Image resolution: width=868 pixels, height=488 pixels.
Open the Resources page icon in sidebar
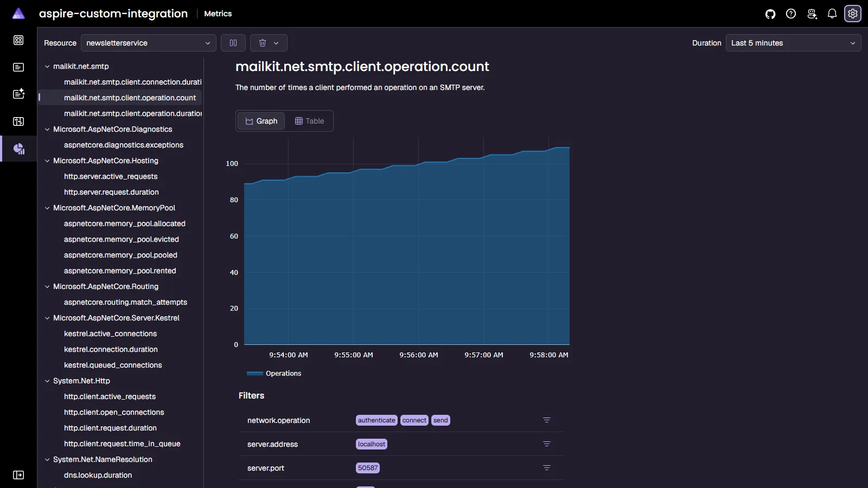click(18, 40)
